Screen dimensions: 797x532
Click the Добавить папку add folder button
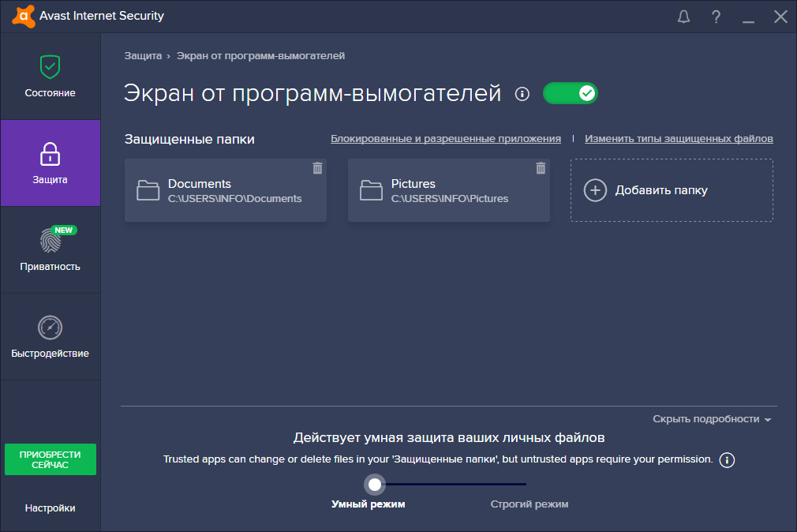pos(672,190)
